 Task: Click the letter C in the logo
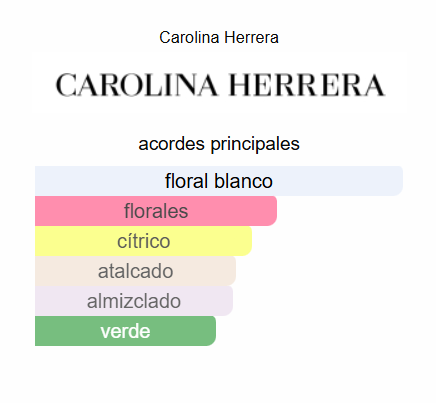pos(66,85)
